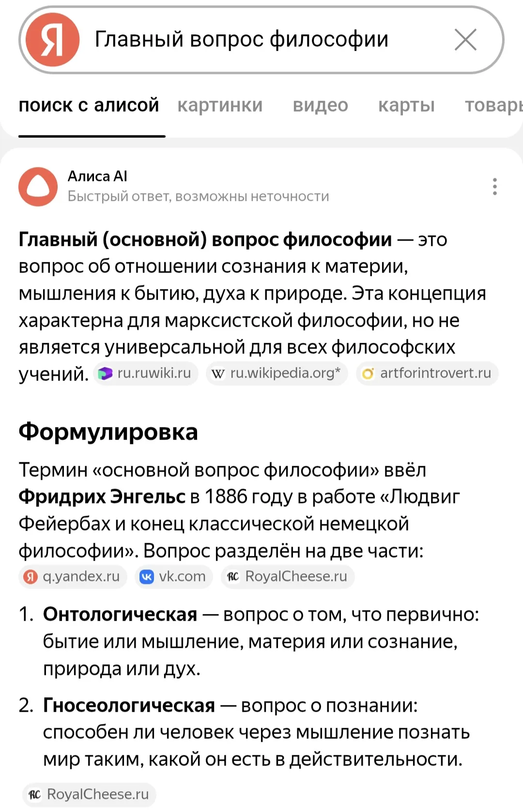
Task: Open the three-dot options menu
Action: [x=494, y=186]
